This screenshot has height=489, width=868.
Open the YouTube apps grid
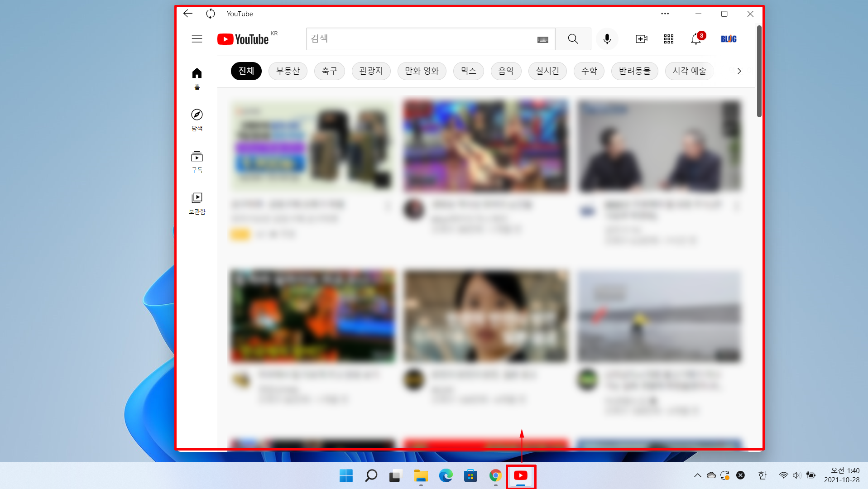[x=669, y=39]
